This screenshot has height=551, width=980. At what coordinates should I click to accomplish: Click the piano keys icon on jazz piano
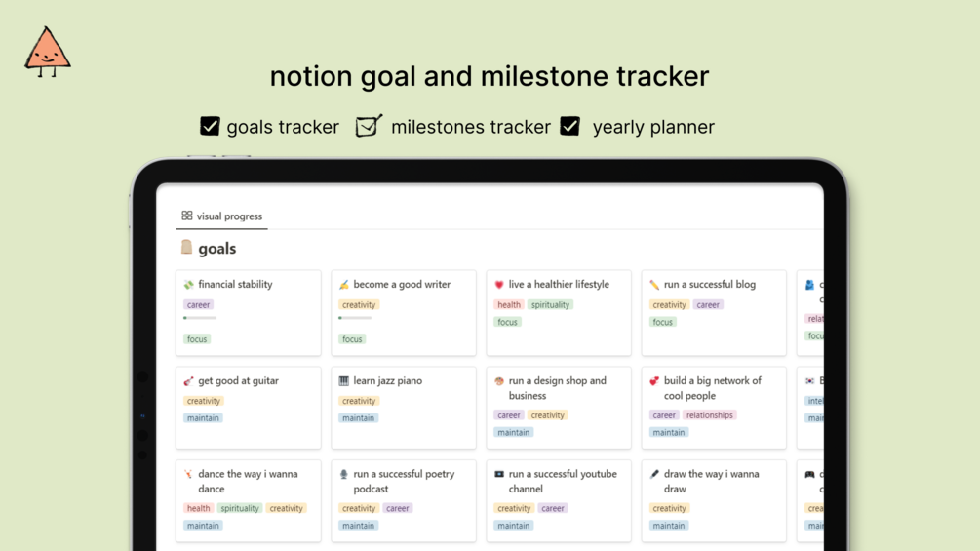click(x=343, y=381)
